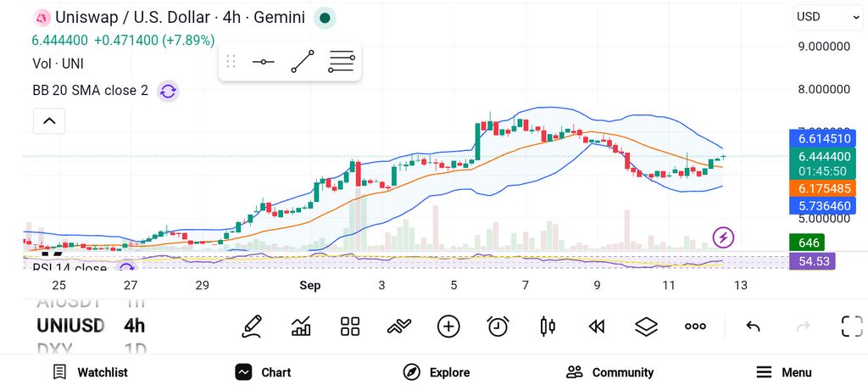Viewport: 868px width, 391px height.
Task: Undo the last action with the back arrow
Action: tap(753, 327)
